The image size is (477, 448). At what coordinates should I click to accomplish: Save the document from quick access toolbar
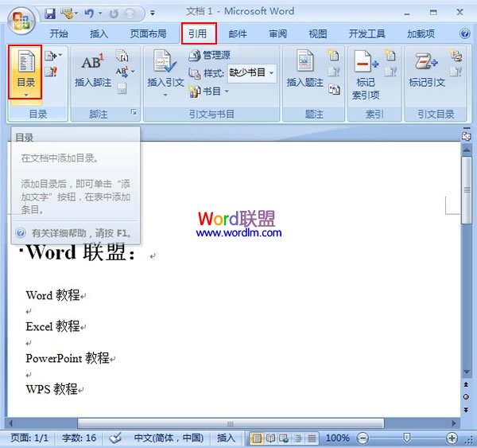50,14
